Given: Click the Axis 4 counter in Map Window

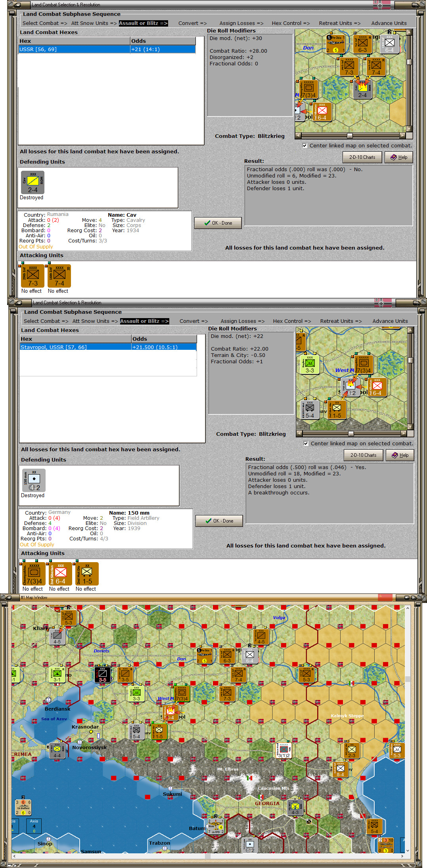Looking at the screenshot, I should 34,826.
